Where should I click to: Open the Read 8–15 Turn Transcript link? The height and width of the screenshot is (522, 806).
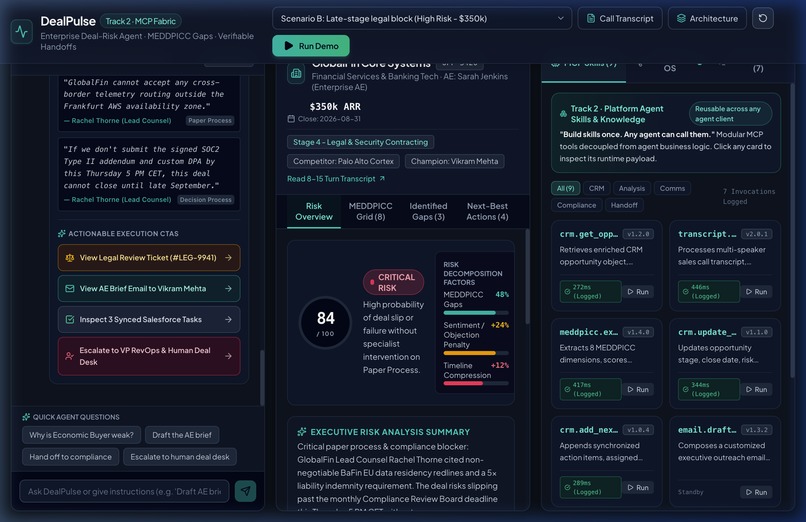336,179
